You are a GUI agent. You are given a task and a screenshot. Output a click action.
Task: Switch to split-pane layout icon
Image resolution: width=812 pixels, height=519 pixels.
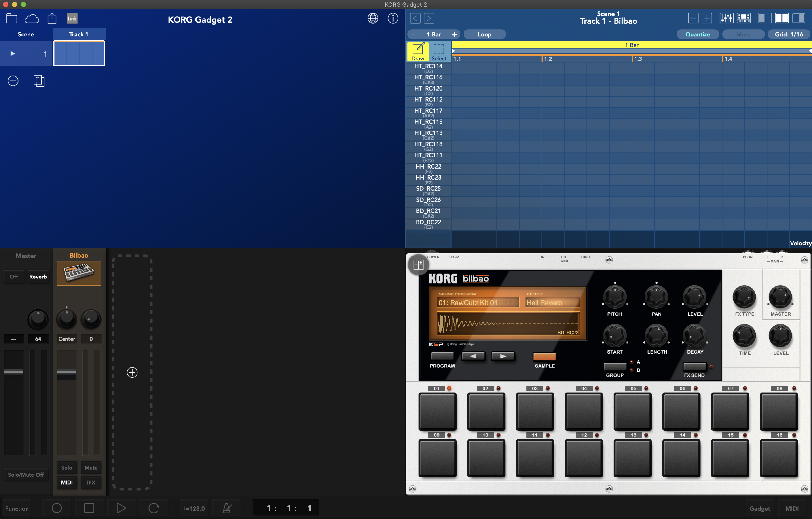(782, 18)
